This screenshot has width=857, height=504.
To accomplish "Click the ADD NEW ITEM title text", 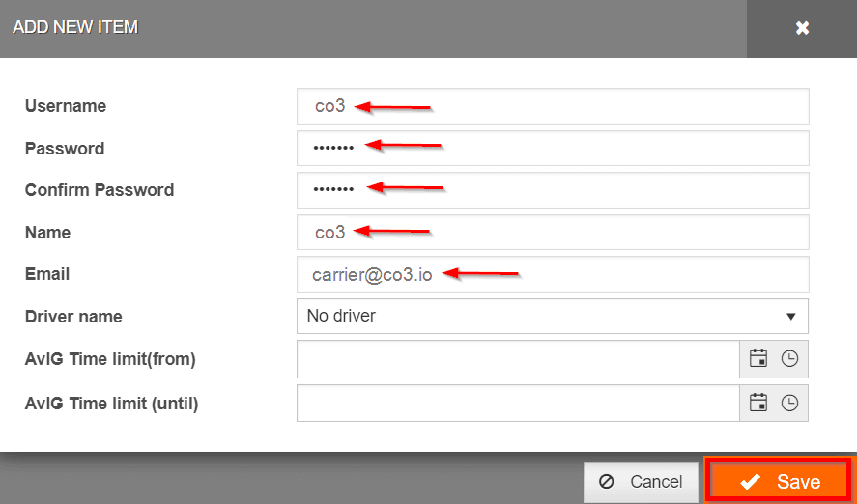I will click(75, 27).
